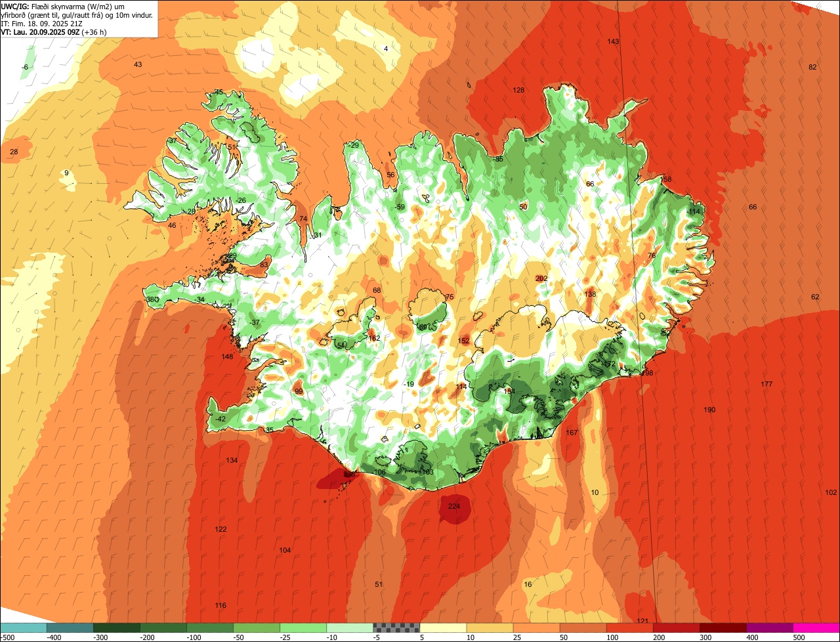840x642 pixels.
Task: Click the map value 28 at the west edge
Action: tap(14, 152)
